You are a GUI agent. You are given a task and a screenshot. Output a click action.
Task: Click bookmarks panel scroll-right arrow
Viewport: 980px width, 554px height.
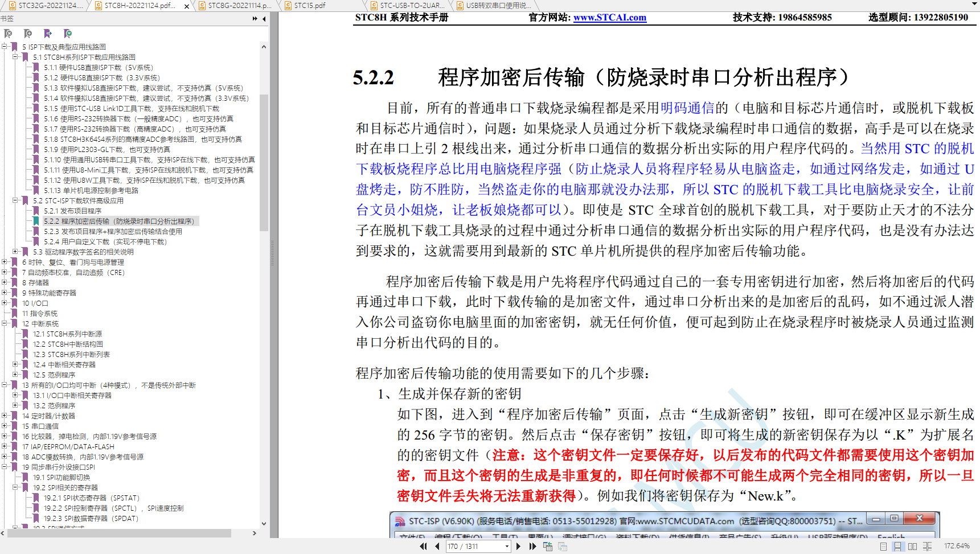coord(254,534)
